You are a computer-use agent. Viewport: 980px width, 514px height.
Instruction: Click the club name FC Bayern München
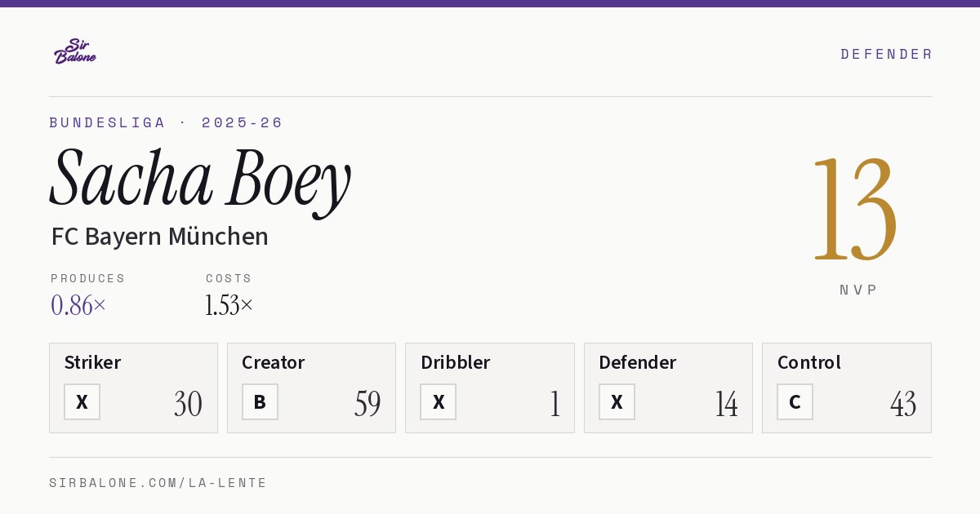[159, 237]
